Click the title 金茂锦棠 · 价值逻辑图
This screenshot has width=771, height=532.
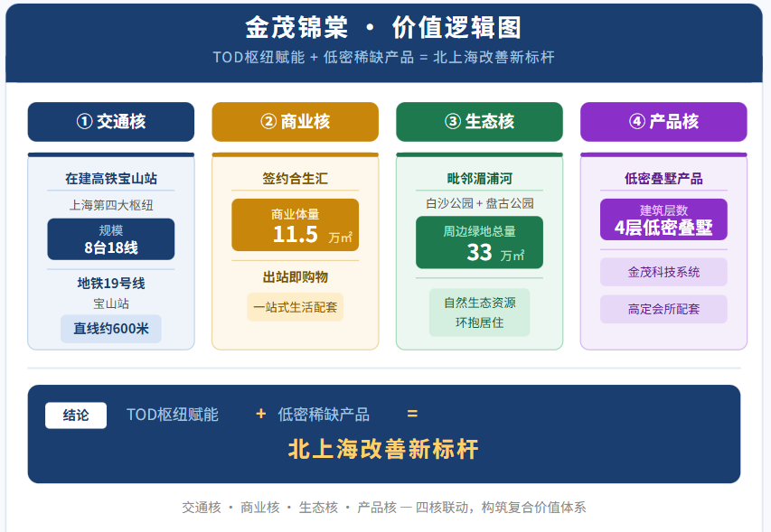(x=383, y=27)
